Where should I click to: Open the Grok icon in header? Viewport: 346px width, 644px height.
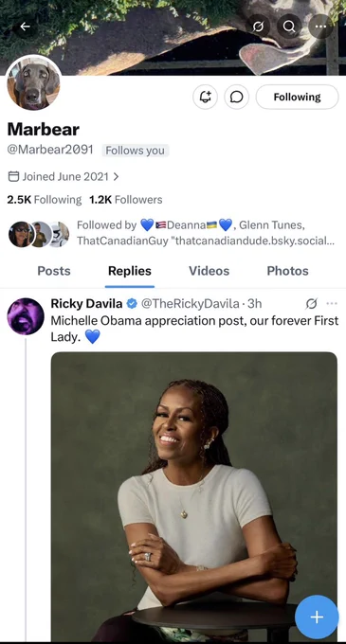pos(258,27)
